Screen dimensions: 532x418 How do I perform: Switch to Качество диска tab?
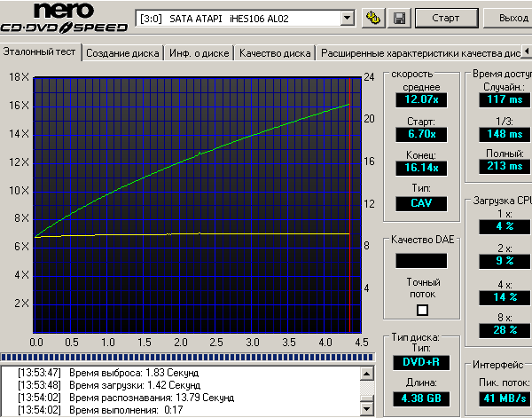pyautogui.click(x=275, y=53)
